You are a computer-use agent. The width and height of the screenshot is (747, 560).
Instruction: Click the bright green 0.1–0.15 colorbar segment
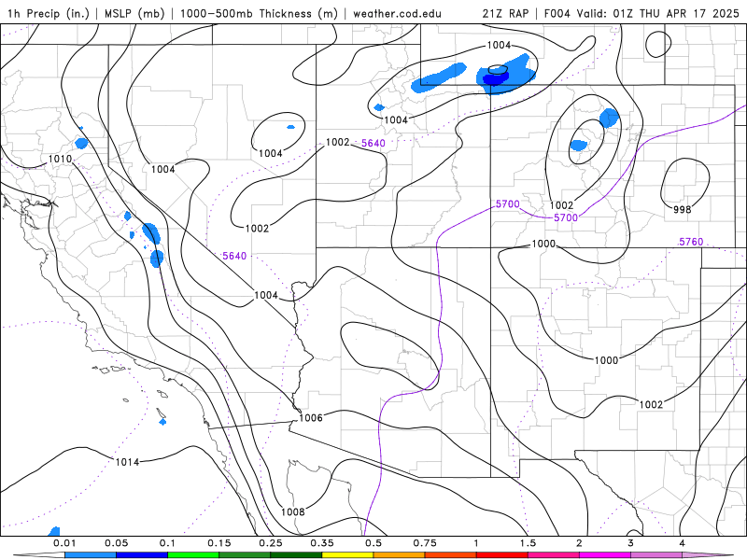click(193, 555)
